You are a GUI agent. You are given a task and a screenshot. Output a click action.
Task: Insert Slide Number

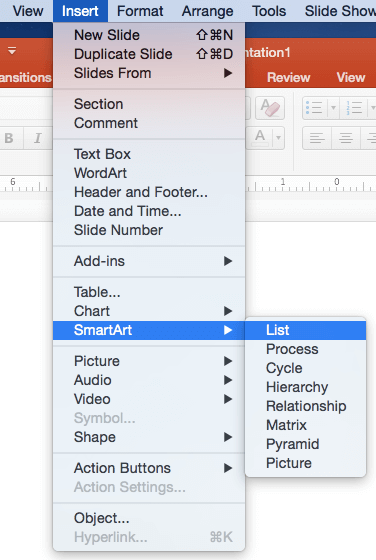[x=149, y=230]
